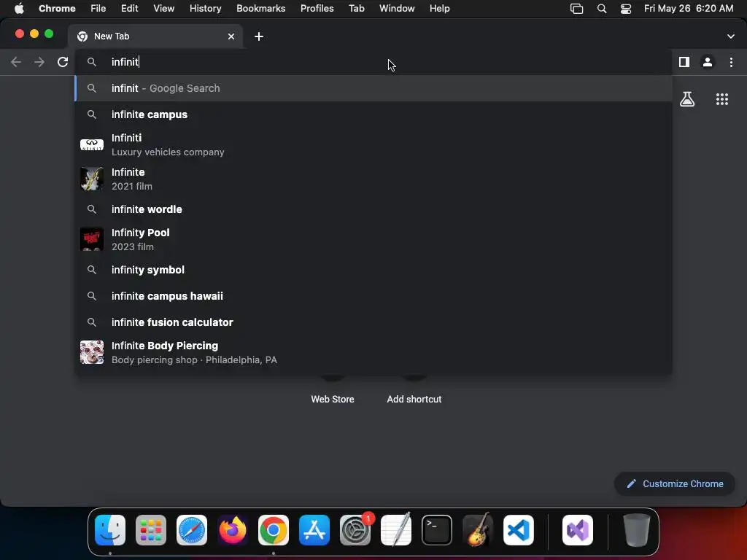
Task: Open Terminal from the Dock
Action: (x=437, y=530)
